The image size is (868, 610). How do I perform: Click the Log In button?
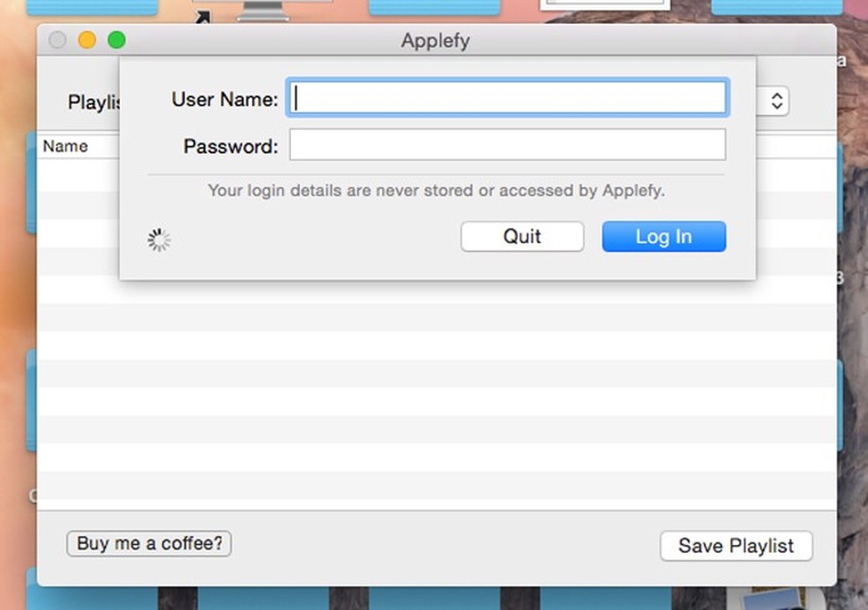(663, 237)
